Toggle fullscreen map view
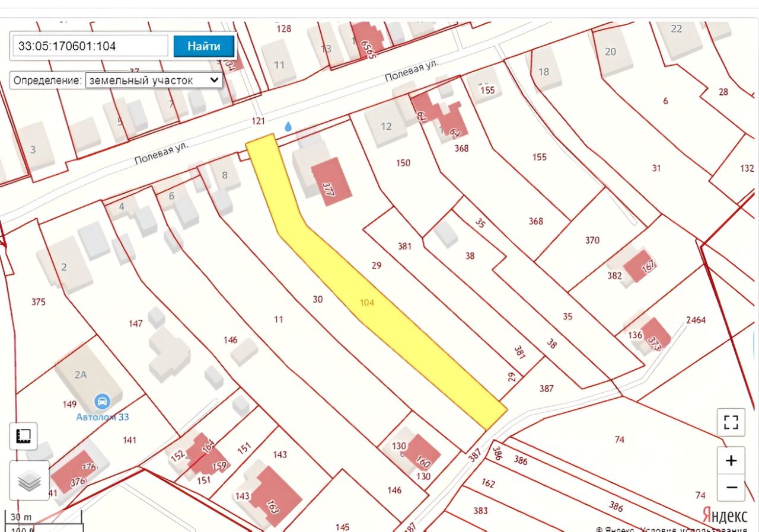The height and width of the screenshot is (532, 759). [x=731, y=422]
